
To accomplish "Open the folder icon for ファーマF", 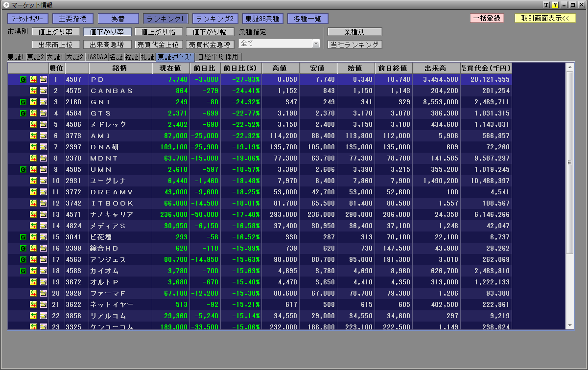I will click(x=44, y=293).
